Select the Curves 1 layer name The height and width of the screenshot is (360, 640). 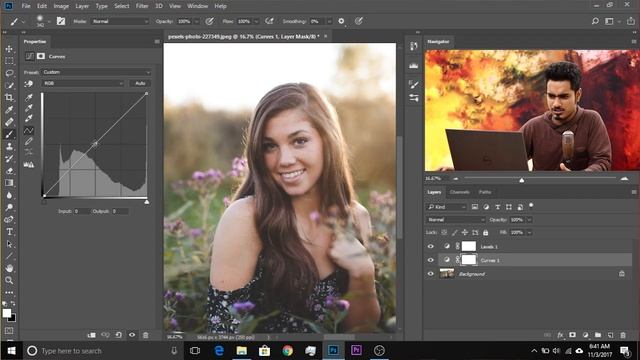click(490, 260)
